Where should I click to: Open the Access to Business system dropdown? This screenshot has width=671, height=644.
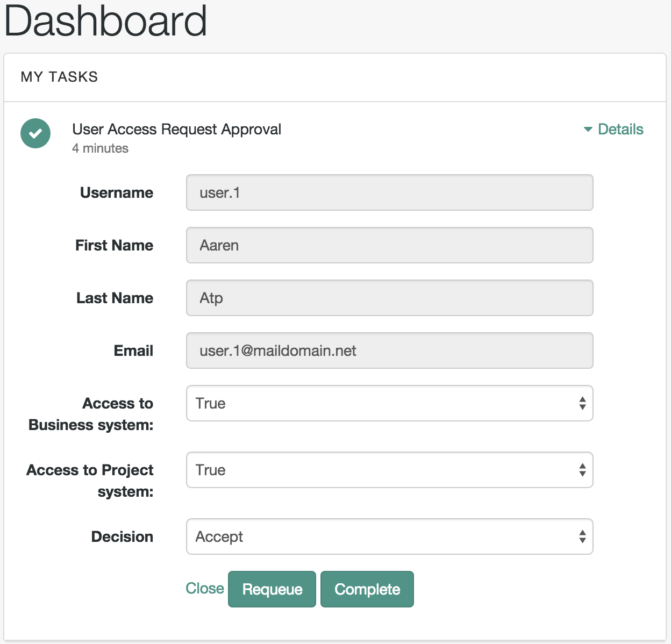point(390,403)
